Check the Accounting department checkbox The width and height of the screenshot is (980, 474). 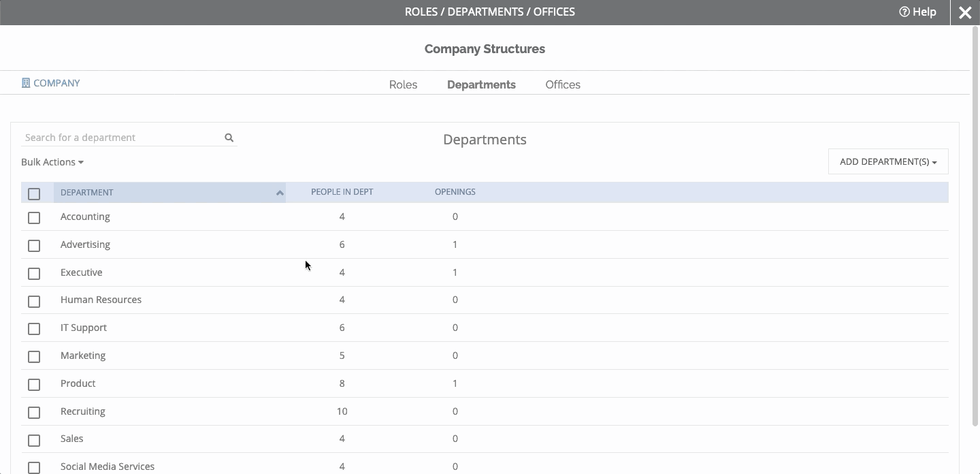tap(34, 218)
